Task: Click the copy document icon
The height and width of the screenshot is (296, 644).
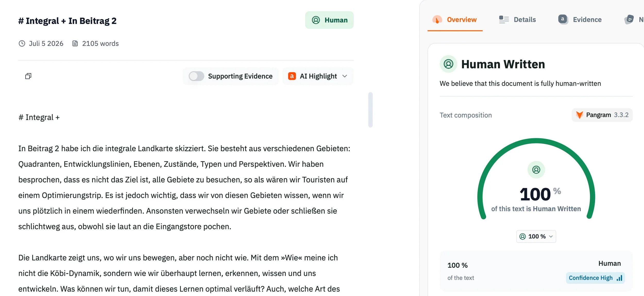Action: tap(28, 76)
